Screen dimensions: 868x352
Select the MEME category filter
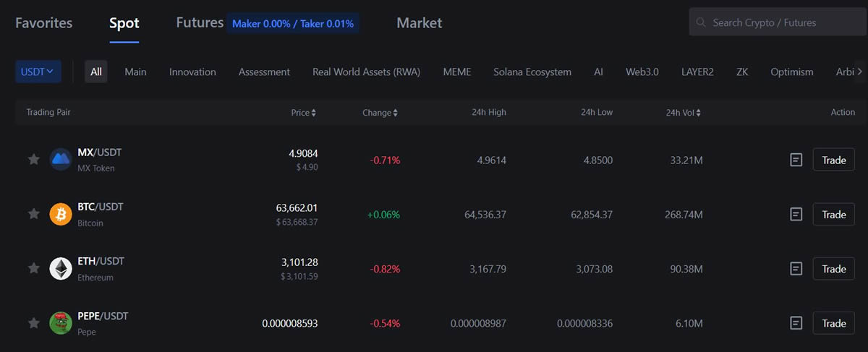(456, 72)
